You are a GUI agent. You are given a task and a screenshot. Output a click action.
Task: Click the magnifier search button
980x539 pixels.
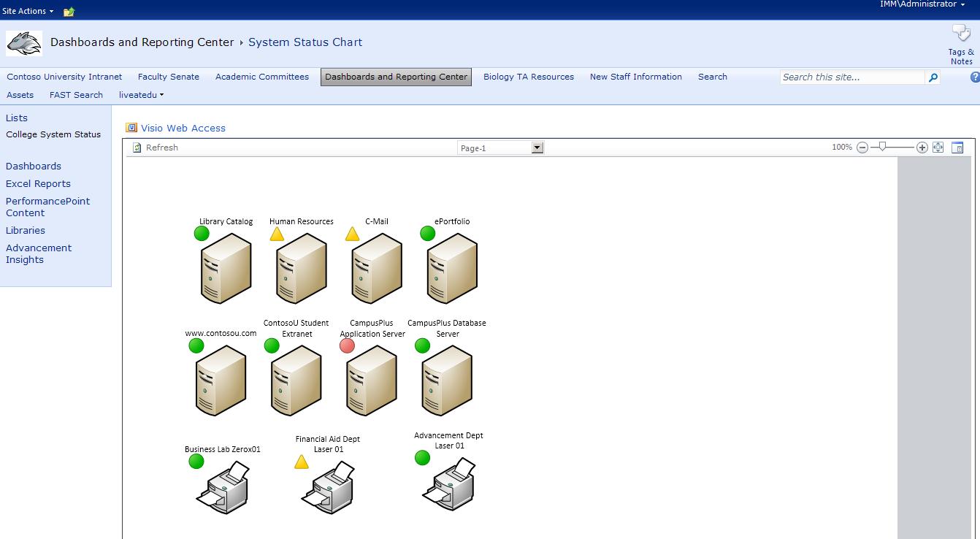click(x=933, y=77)
